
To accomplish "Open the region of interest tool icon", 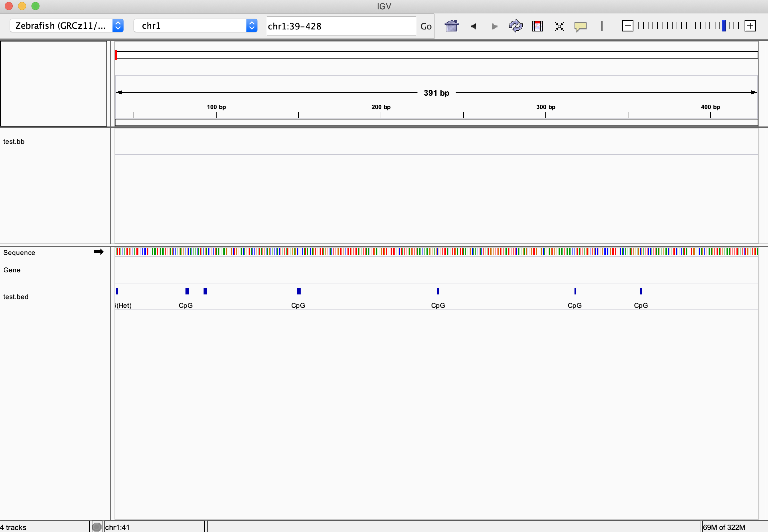I will 538,26.
